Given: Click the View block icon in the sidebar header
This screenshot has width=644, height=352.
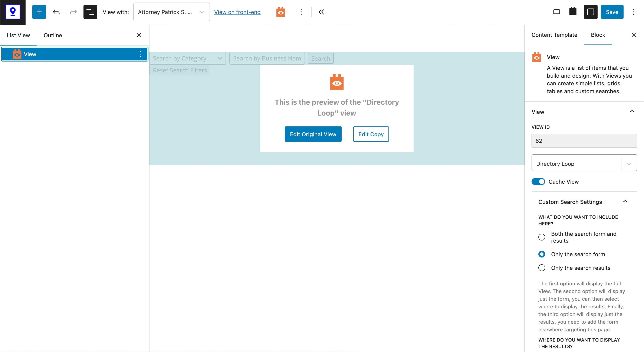Looking at the screenshot, I should [x=536, y=57].
